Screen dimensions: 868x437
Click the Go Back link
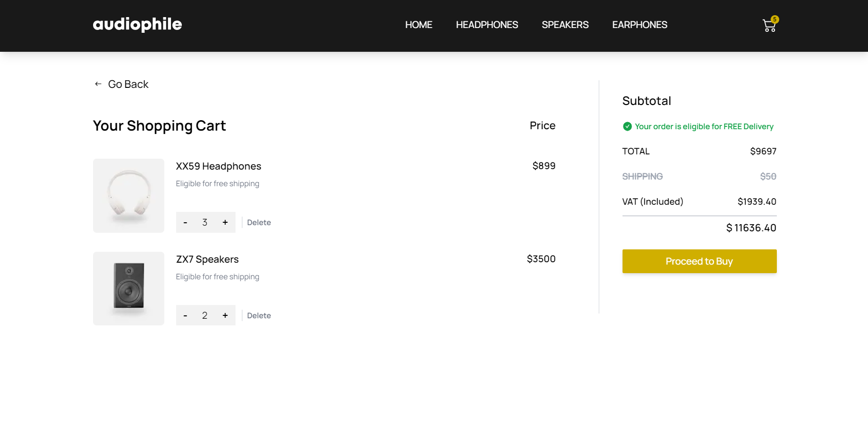point(128,84)
